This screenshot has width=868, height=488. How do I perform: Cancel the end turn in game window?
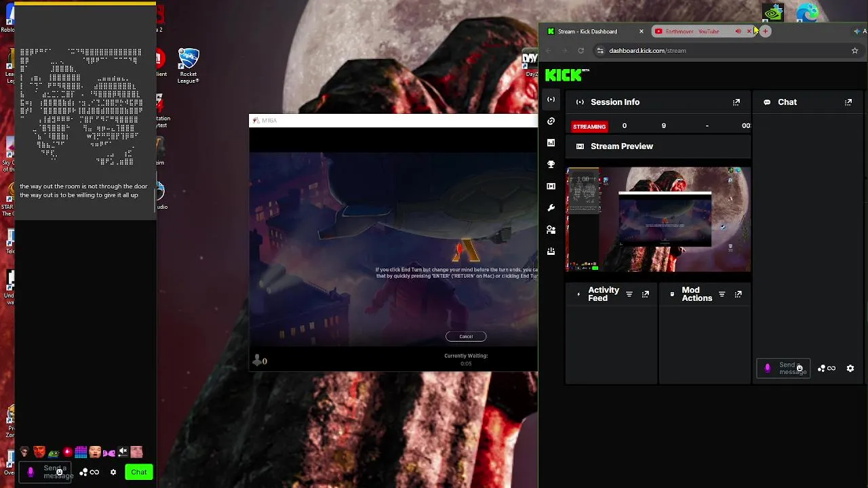(466, 336)
